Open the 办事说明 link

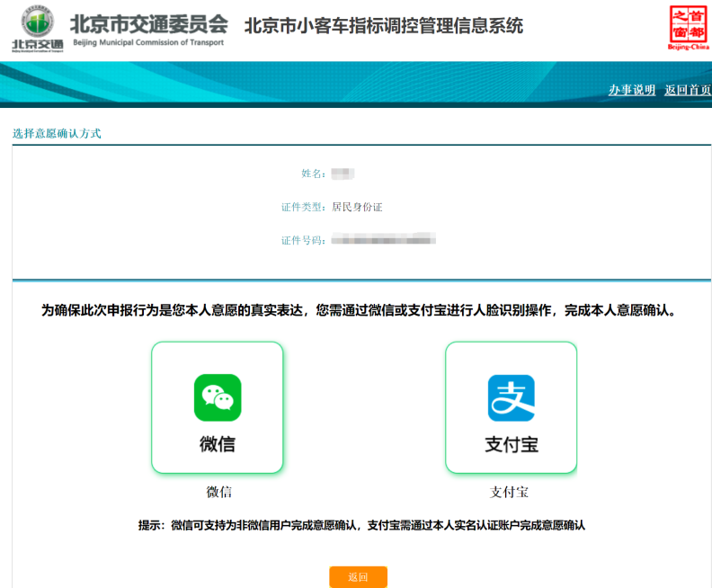click(x=632, y=90)
